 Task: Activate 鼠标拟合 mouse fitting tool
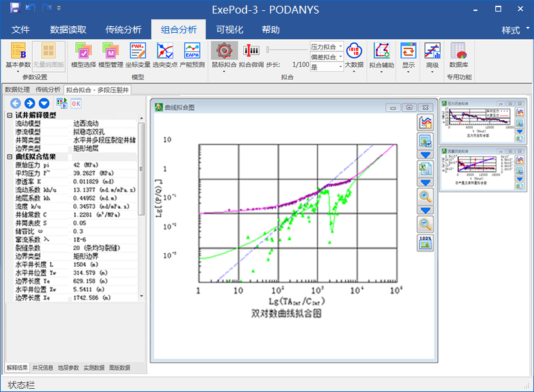(224, 55)
